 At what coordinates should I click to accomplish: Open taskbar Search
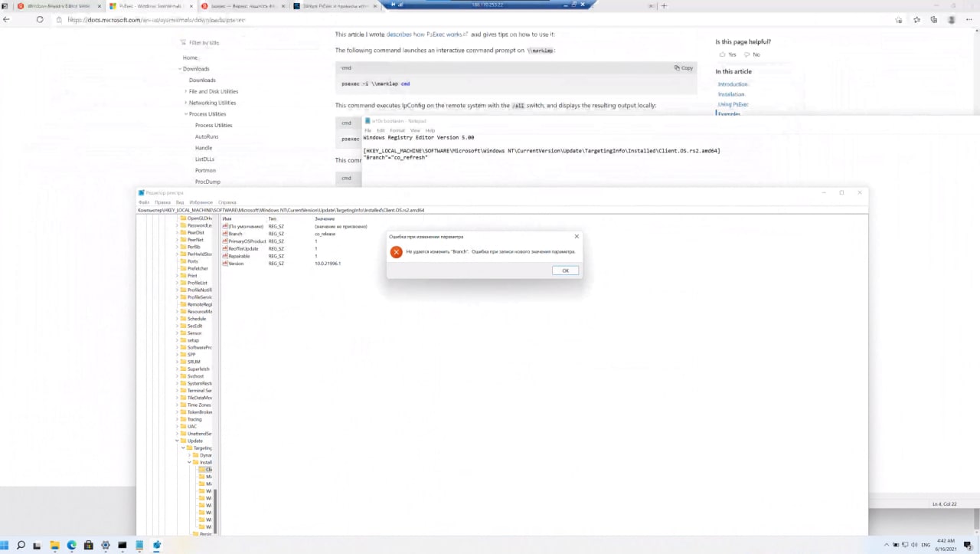point(21,545)
